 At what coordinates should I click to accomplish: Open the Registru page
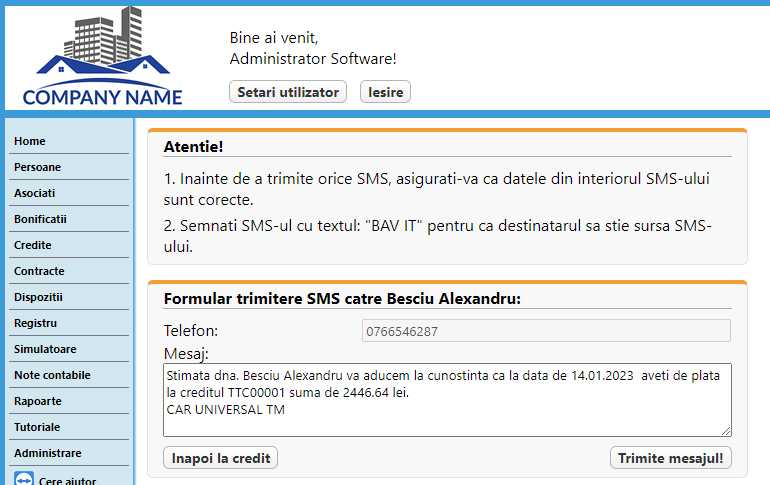coord(69,323)
